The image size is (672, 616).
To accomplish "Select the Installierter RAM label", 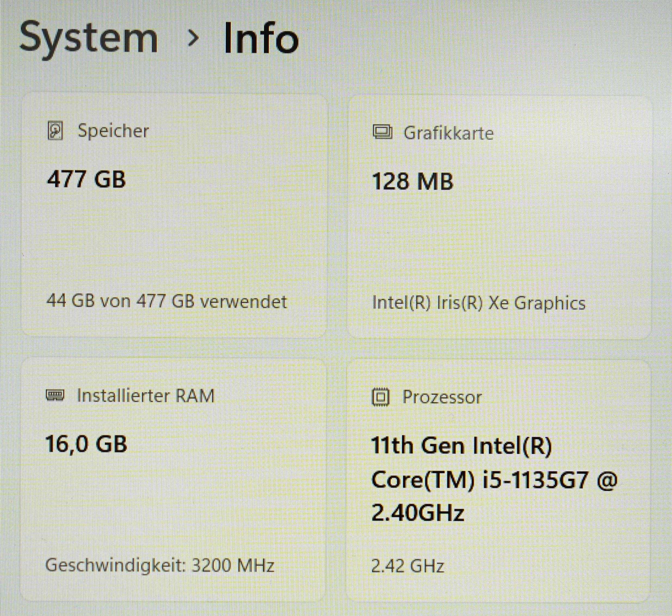I will pos(146,396).
